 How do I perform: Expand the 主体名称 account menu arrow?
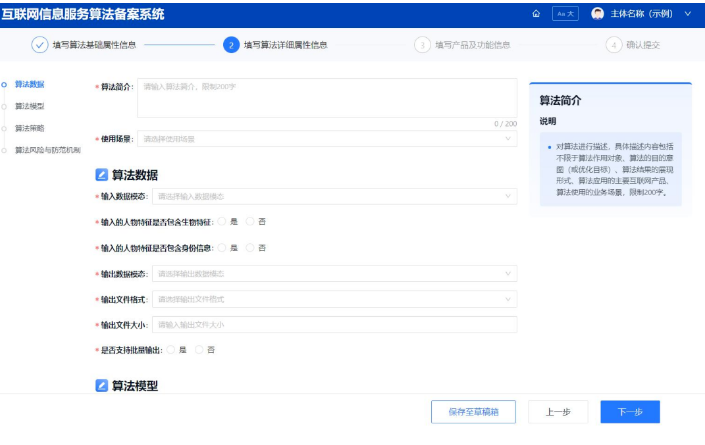pyautogui.click(x=688, y=14)
